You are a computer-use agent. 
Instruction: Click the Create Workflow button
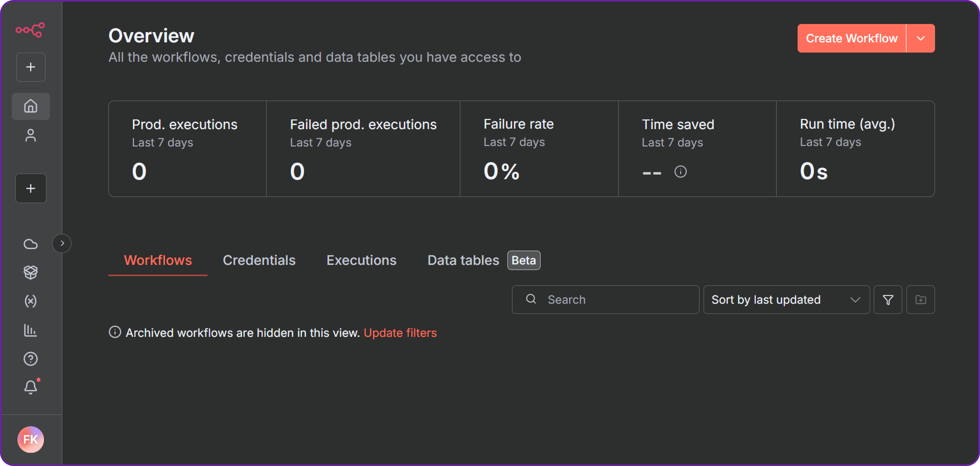pos(852,38)
